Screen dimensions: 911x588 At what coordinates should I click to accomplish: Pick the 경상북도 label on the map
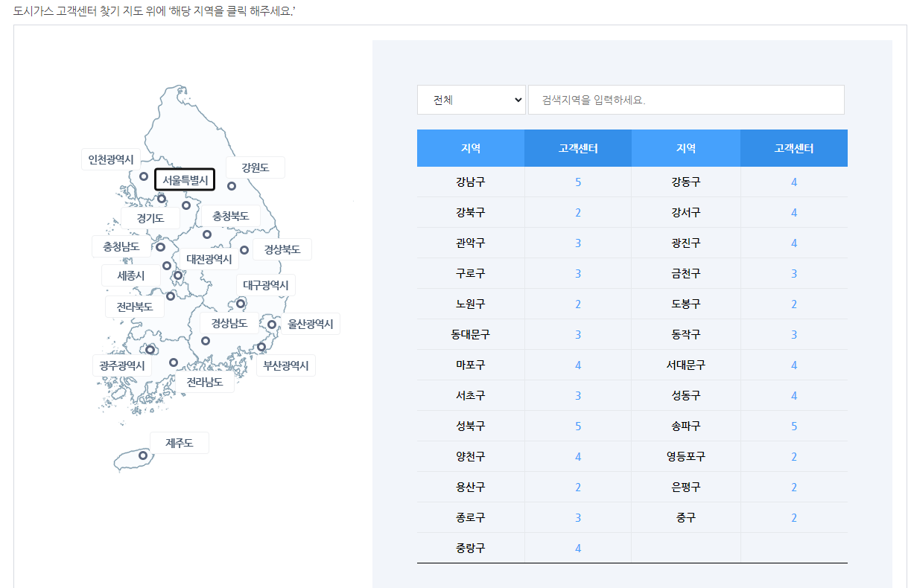(x=282, y=249)
